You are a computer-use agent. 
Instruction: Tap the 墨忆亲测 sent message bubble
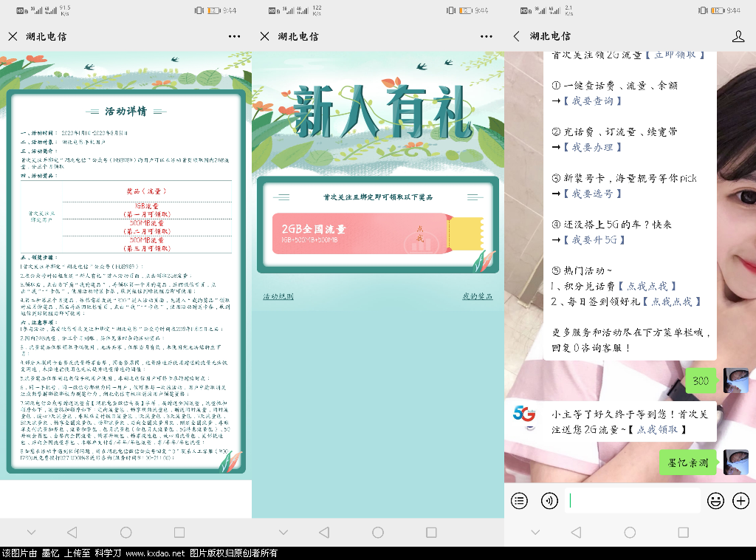[x=688, y=462]
